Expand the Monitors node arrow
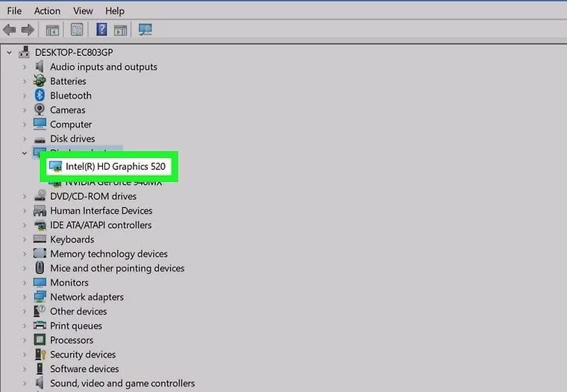The image size is (567, 392). click(24, 282)
